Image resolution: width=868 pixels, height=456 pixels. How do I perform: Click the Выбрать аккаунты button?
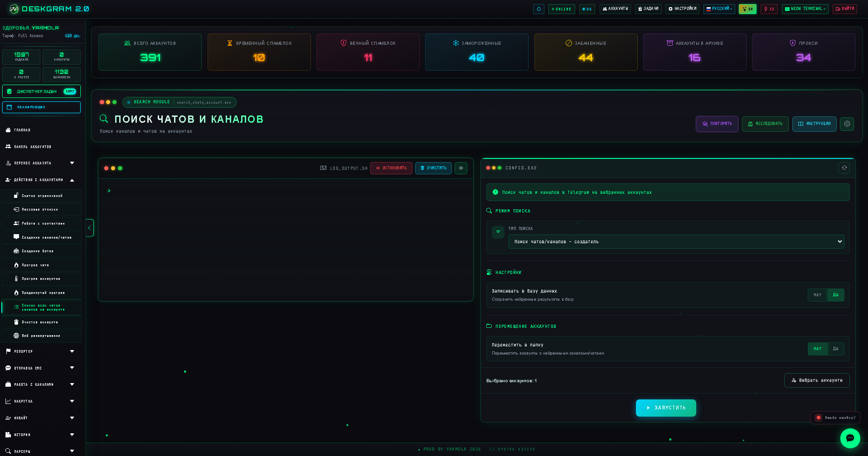pyautogui.click(x=817, y=380)
